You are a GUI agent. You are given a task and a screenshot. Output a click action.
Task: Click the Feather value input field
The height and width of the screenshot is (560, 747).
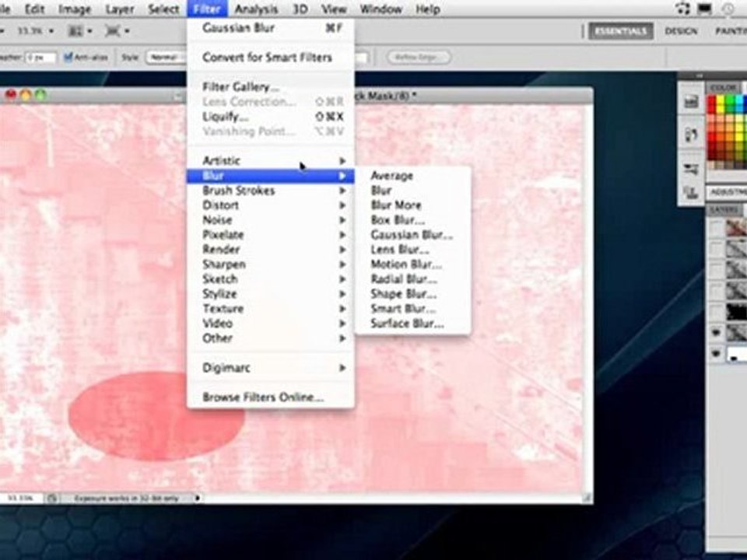click(40, 57)
